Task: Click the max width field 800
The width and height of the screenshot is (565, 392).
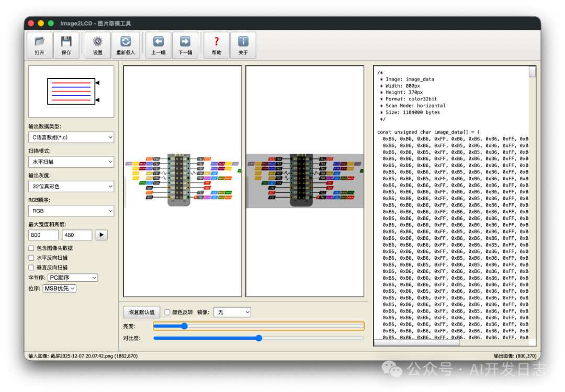Action: (x=43, y=235)
